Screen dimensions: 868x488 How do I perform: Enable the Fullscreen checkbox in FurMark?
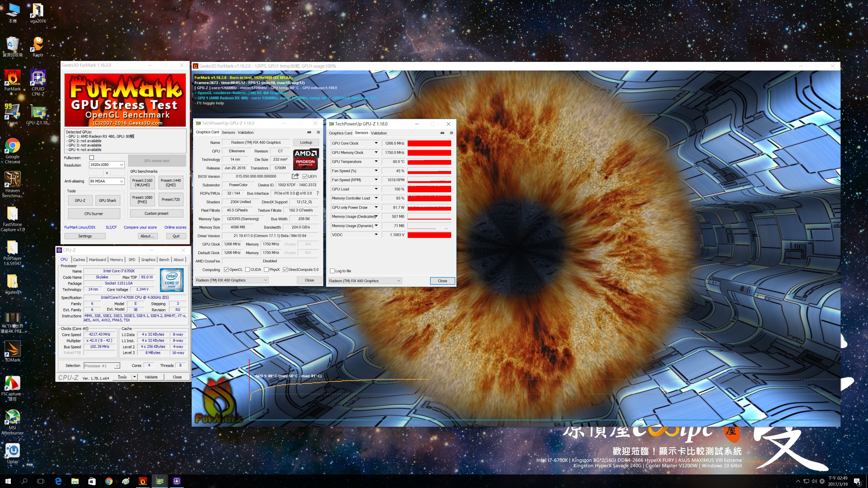(92, 158)
